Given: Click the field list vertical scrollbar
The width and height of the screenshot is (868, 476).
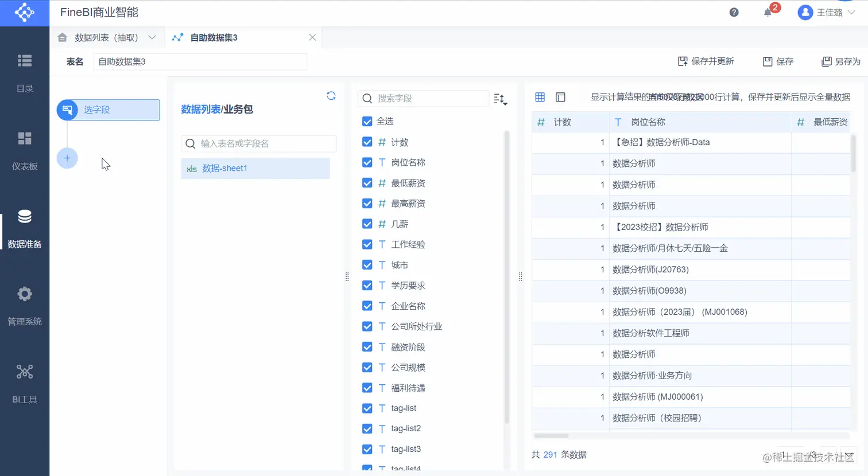Looking at the screenshot, I should tap(506, 277).
